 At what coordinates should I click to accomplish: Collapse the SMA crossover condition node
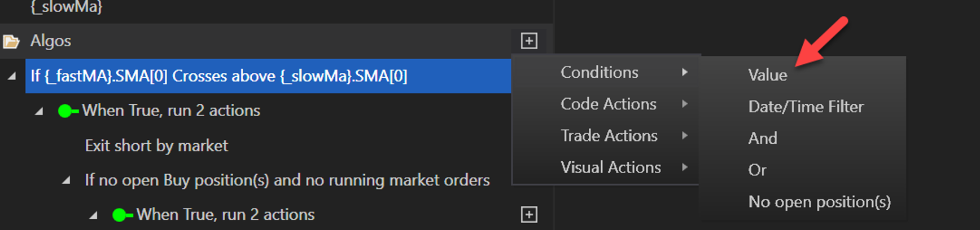12,76
